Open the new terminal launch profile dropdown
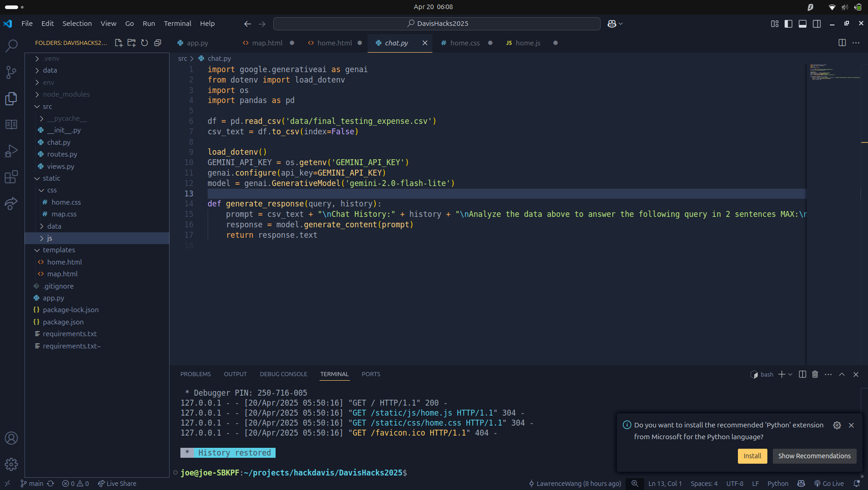 pyautogui.click(x=790, y=374)
